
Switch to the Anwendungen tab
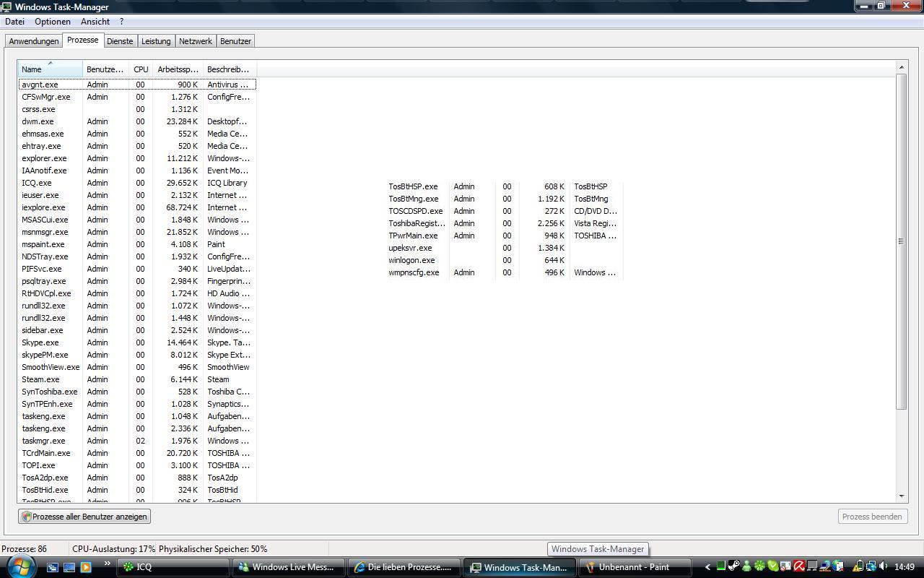(34, 41)
